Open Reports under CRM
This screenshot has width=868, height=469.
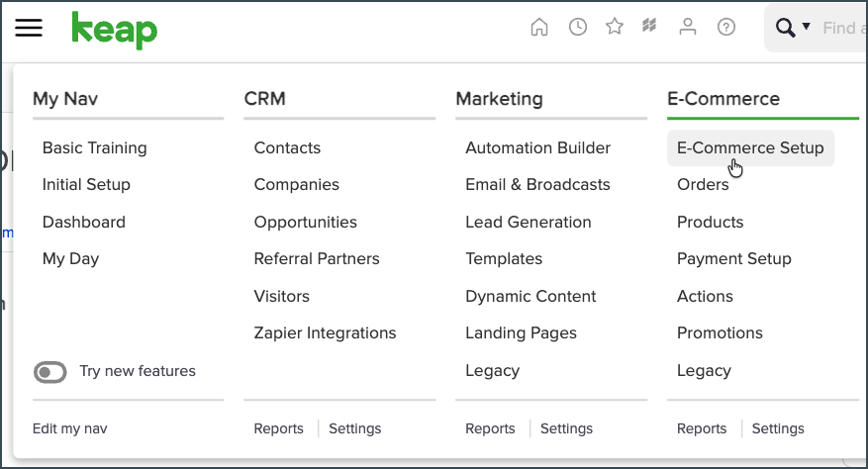click(x=278, y=428)
